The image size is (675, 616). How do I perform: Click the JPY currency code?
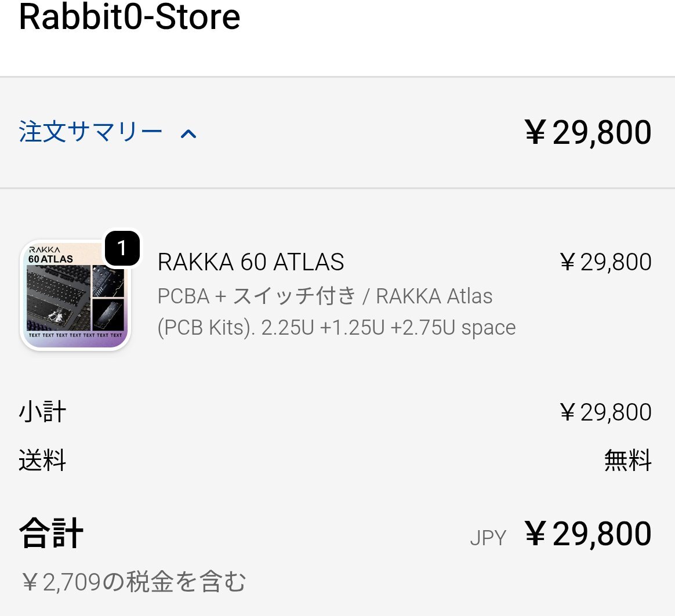pyautogui.click(x=488, y=538)
